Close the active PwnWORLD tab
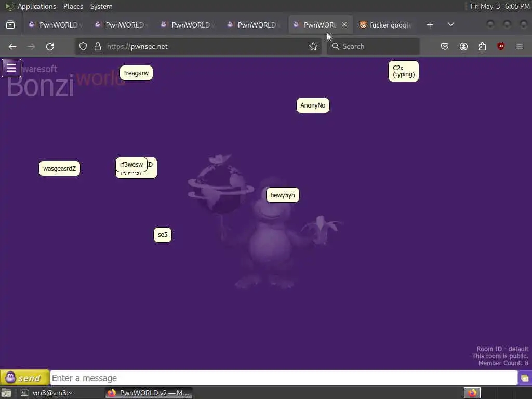The width and height of the screenshot is (532, 399). click(x=344, y=25)
